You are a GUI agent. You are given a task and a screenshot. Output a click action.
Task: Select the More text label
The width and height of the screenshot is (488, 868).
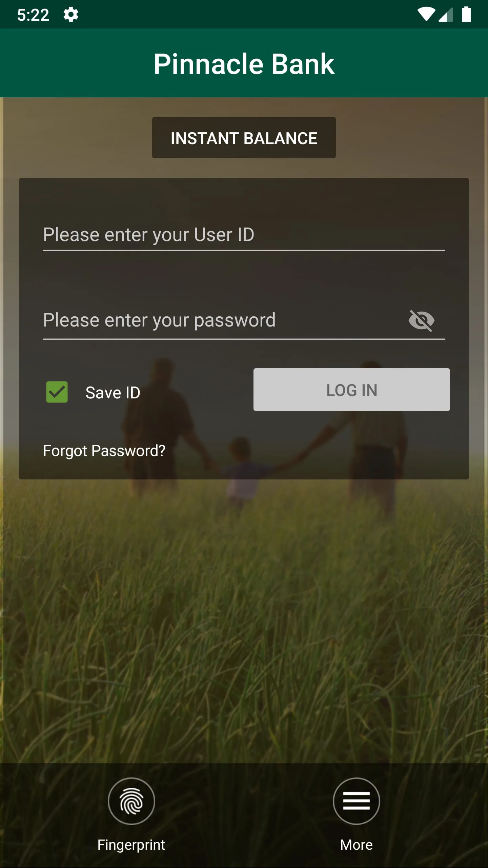click(356, 845)
